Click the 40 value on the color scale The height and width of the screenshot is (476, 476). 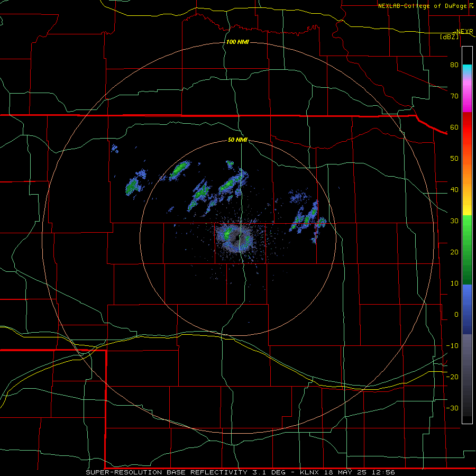454,190
